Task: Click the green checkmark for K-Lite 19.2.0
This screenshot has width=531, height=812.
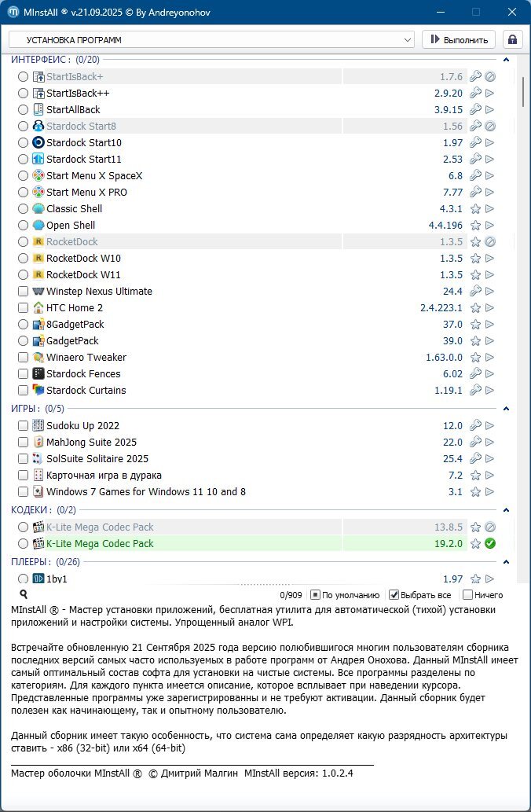Action: [x=489, y=544]
